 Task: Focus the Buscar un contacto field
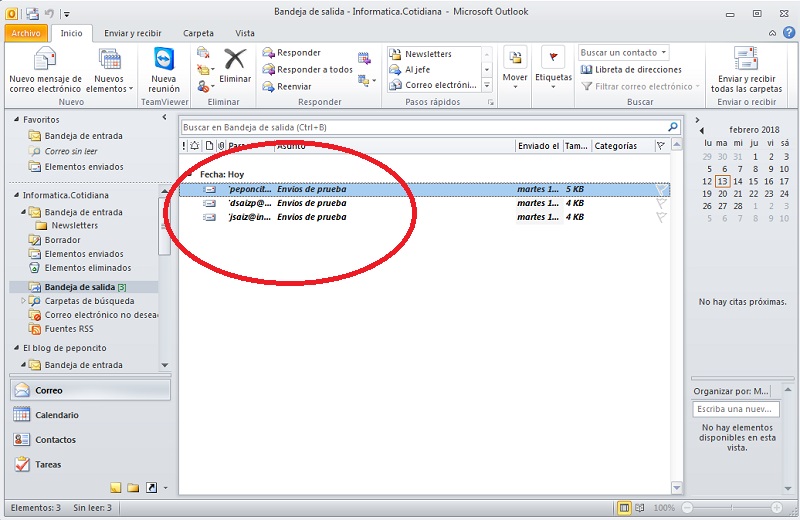click(623, 53)
